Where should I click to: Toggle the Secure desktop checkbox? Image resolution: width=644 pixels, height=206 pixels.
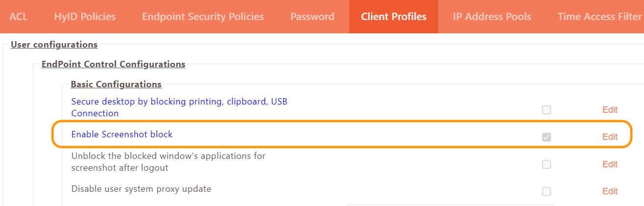pos(547,110)
